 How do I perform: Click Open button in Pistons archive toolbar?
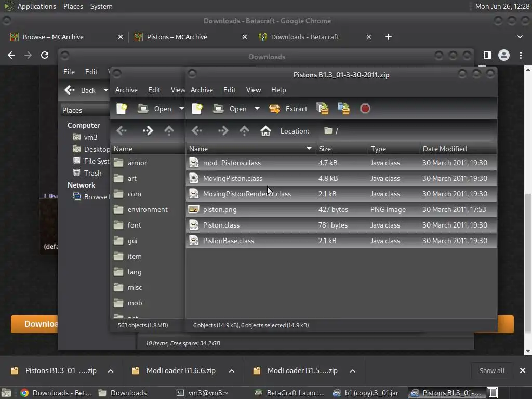coord(230,109)
